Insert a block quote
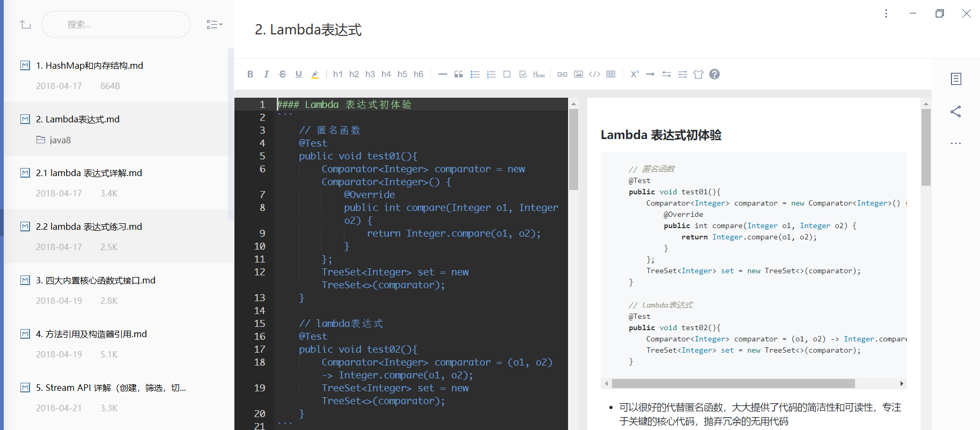 pos(459,74)
